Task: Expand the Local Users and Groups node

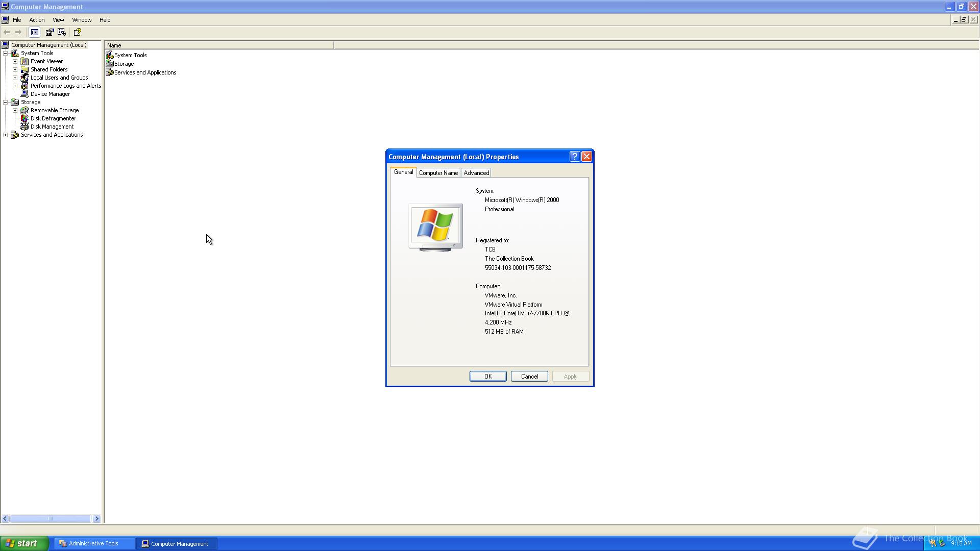Action: click(15, 78)
